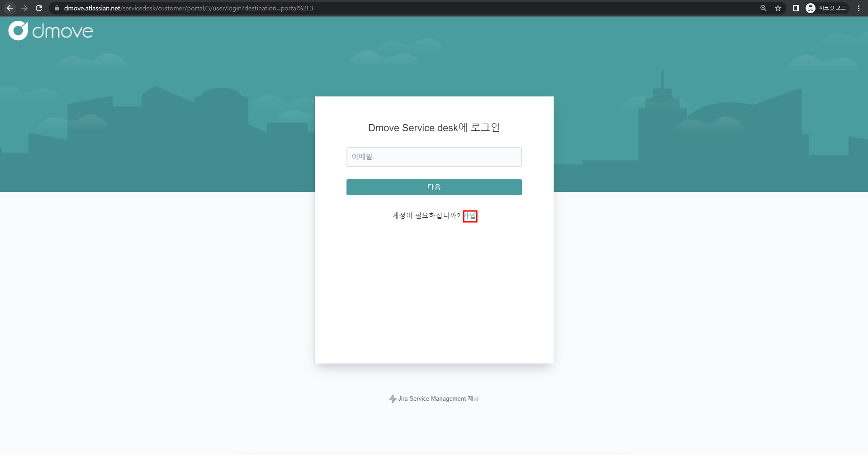
Task: Click the 다음 button
Action: click(434, 187)
